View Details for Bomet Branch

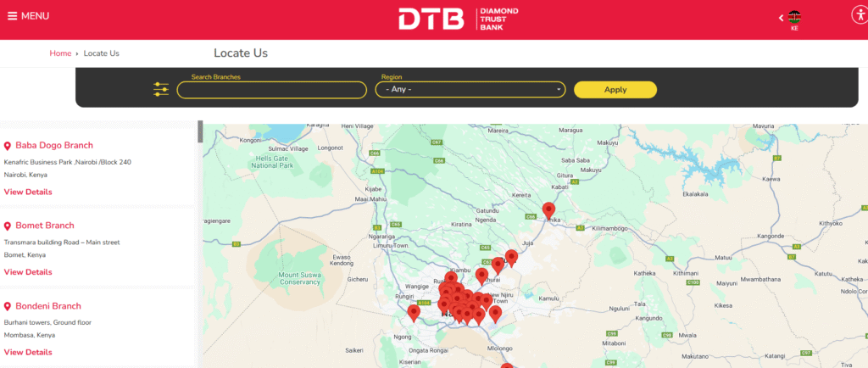[x=28, y=272]
